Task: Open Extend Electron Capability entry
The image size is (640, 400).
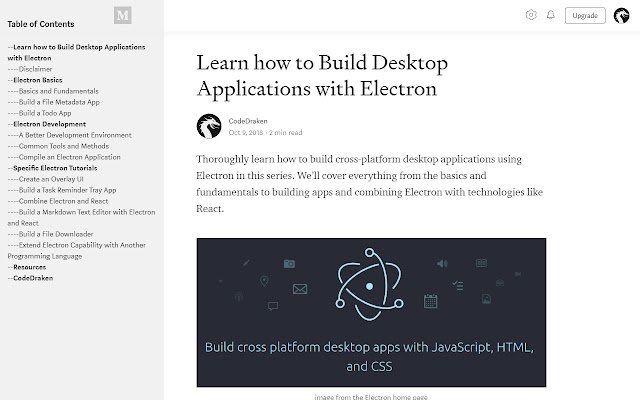Action: [x=76, y=251]
